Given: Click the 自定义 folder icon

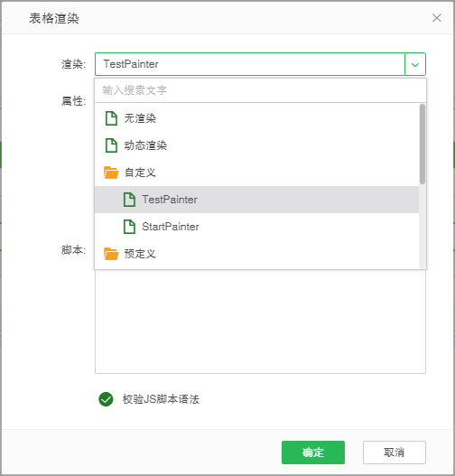Looking at the screenshot, I should pyautogui.click(x=111, y=173).
